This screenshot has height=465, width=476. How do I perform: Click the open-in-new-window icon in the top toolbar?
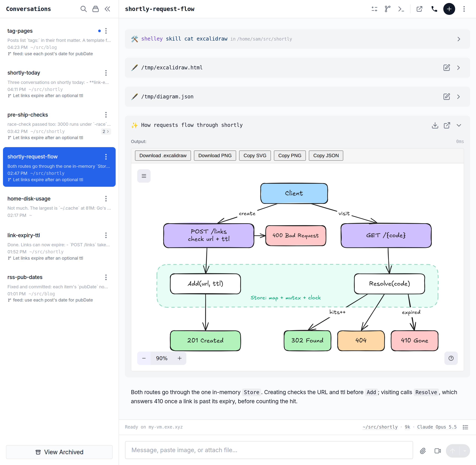click(419, 9)
